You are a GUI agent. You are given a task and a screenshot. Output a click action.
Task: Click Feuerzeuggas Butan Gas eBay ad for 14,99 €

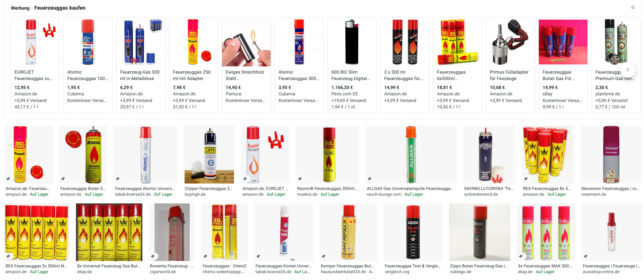click(x=563, y=65)
